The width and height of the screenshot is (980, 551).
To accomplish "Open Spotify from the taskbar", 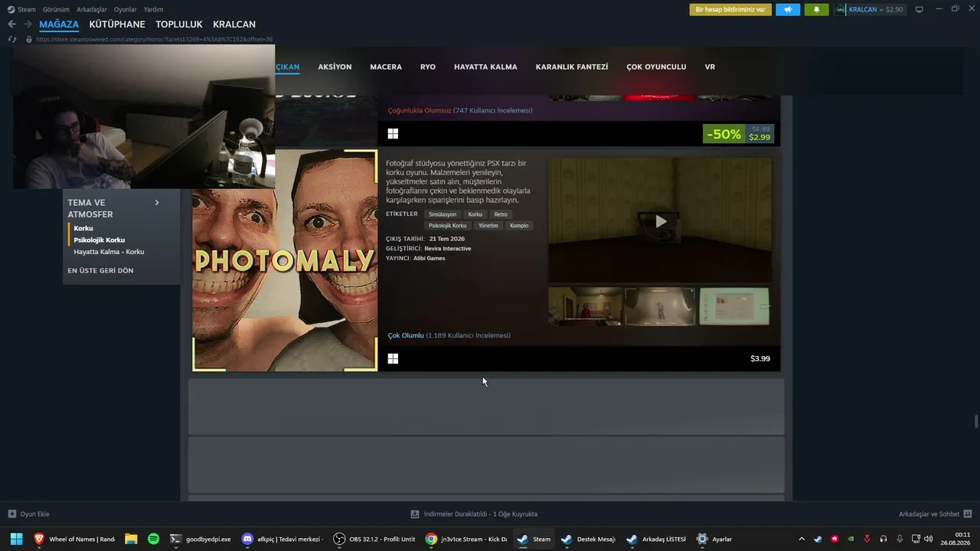I will click(x=153, y=539).
